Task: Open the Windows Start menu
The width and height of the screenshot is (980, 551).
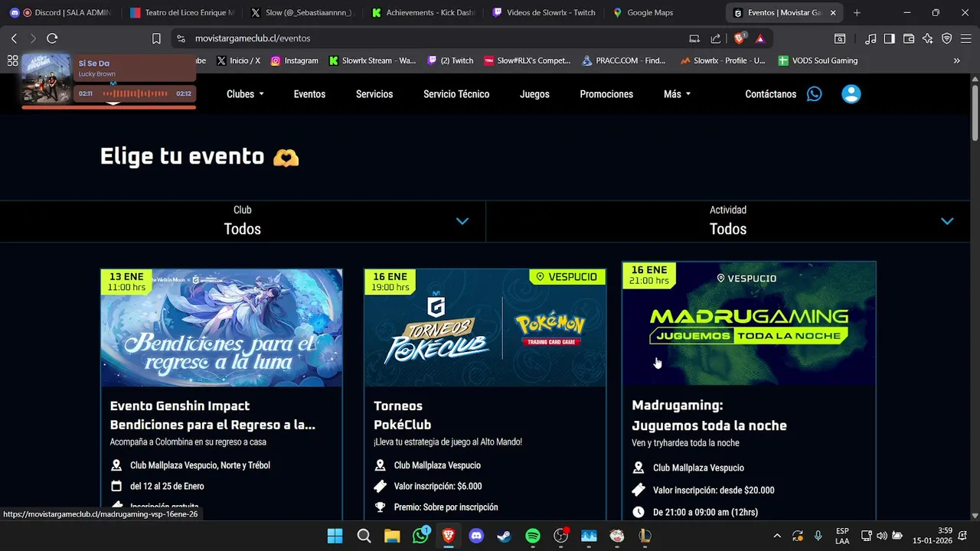Action: click(335, 536)
